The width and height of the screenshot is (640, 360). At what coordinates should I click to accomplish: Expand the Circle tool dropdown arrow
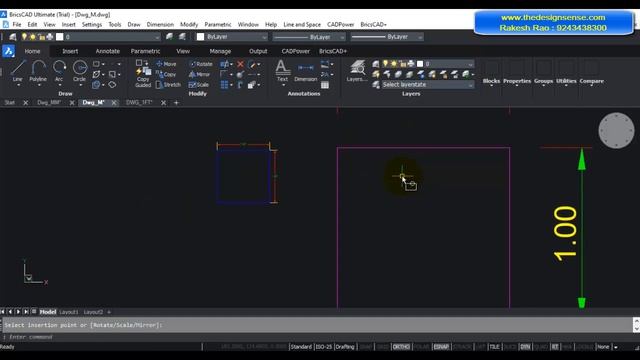tap(80, 85)
